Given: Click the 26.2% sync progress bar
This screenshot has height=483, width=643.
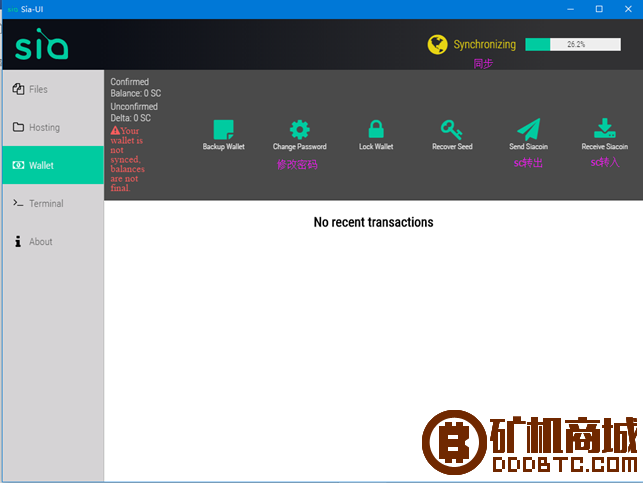Looking at the screenshot, I should pyautogui.click(x=573, y=44).
